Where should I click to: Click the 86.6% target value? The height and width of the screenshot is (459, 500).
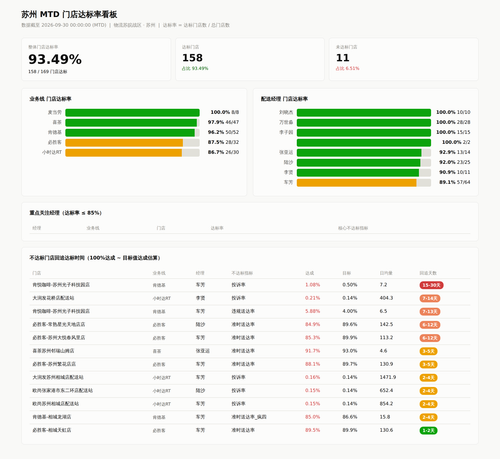coord(350,417)
